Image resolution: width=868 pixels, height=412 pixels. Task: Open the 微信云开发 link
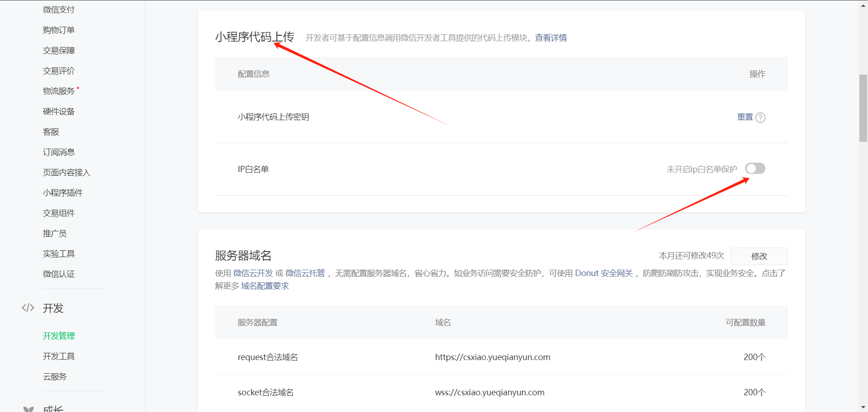tap(253, 273)
